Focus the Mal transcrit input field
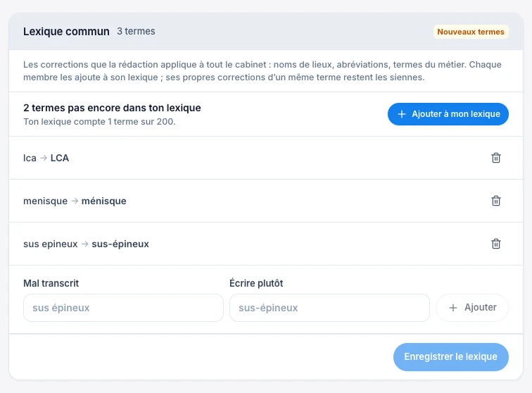 123,308
